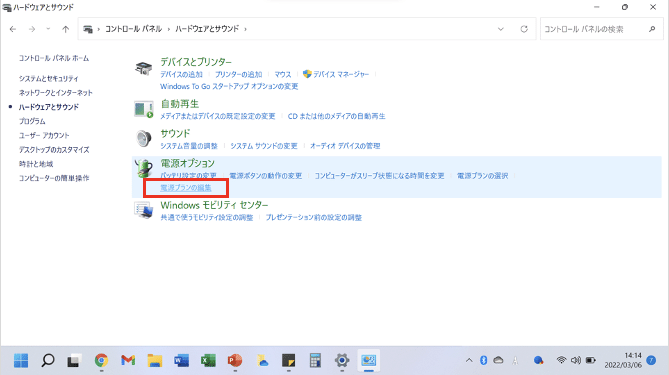Open File Explorer from the taskbar

pyautogui.click(x=154, y=360)
